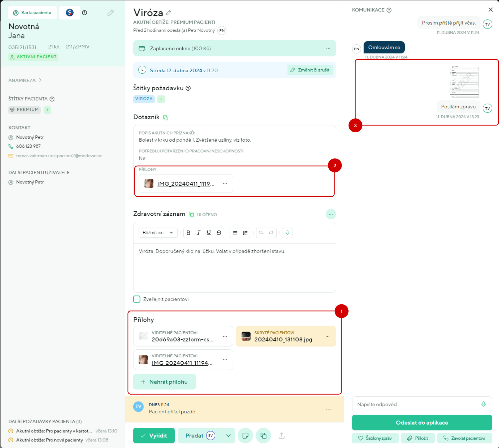The height and width of the screenshot is (448, 499).
Task: Click the Bold formatting icon
Action: [x=188, y=233]
